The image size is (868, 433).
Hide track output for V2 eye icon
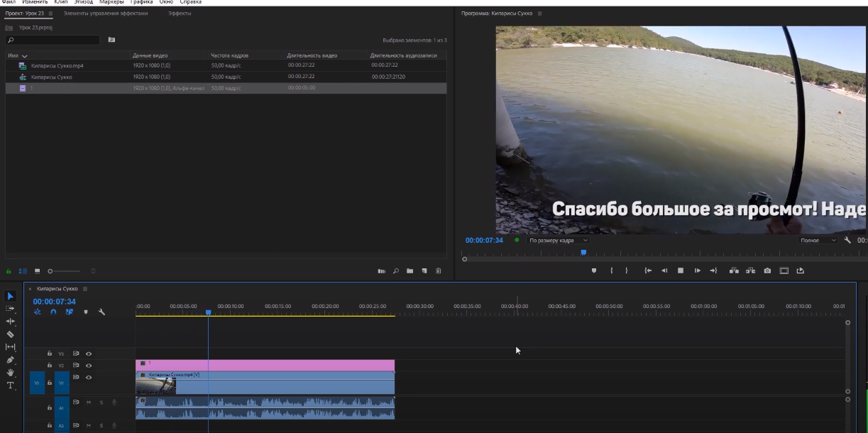pos(89,366)
